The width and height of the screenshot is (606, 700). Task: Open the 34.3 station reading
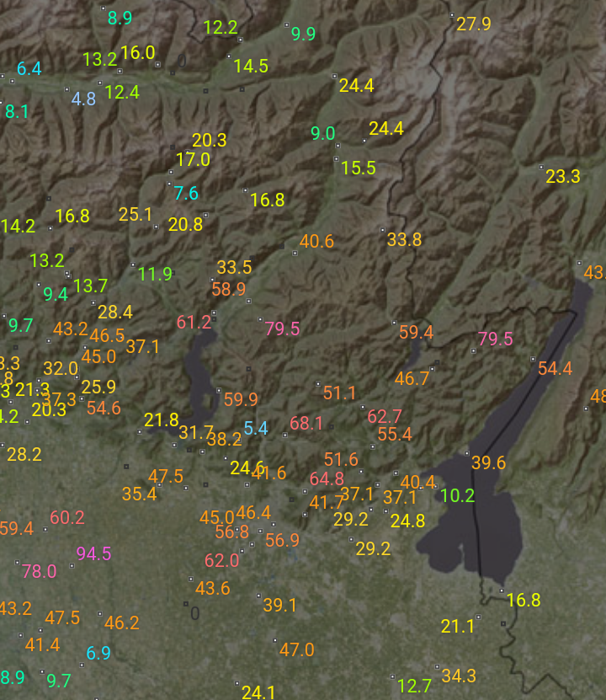[x=459, y=676]
